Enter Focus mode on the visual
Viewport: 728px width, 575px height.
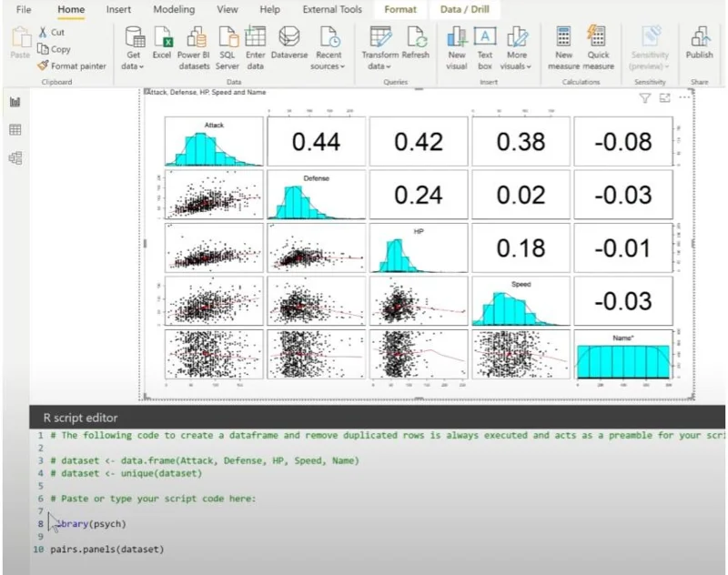pyautogui.click(x=665, y=98)
